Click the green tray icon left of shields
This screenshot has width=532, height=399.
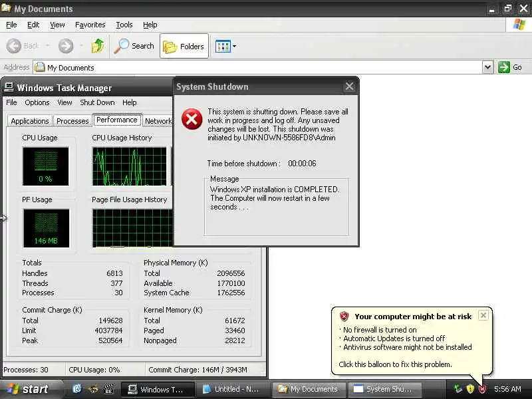point(458,389)
